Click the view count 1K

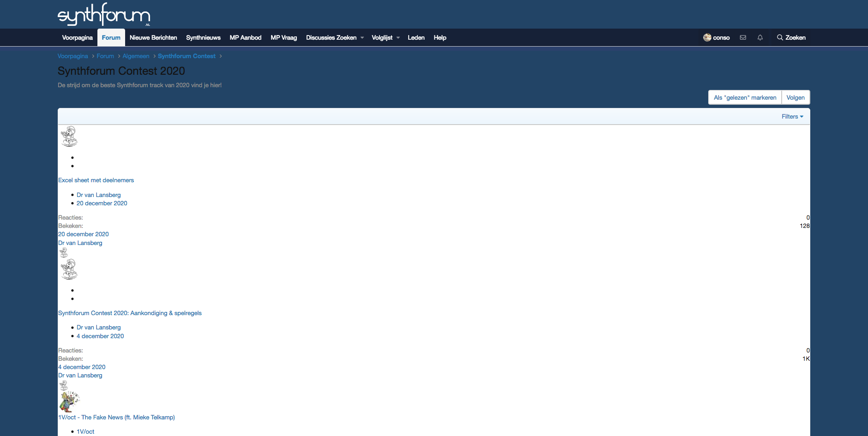pyautogui.click(x=806, y=359)
